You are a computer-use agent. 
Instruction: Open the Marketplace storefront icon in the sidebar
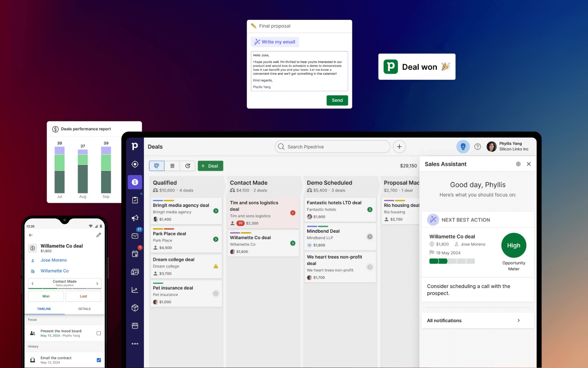(x=135, y=326)
